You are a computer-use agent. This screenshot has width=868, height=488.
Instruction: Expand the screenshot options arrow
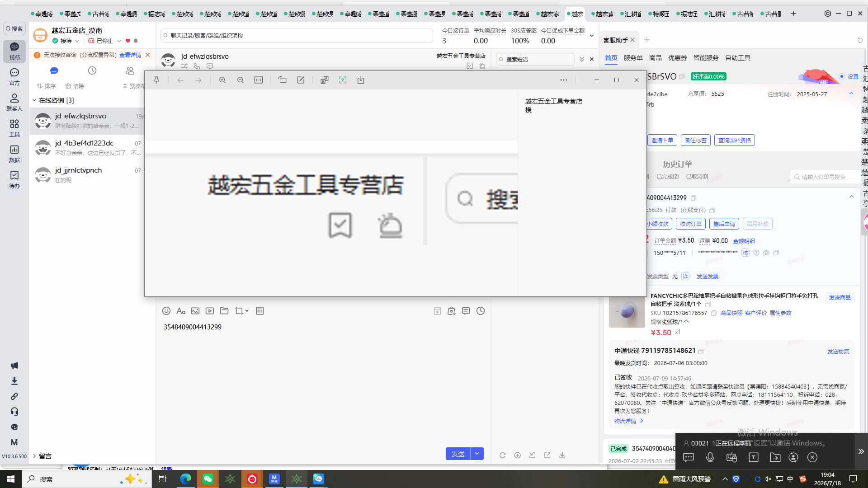247,311
